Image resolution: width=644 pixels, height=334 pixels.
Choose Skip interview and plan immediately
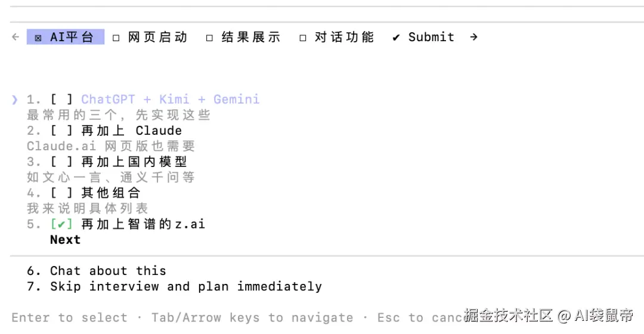pyautogui.click(x=185, y=286)
